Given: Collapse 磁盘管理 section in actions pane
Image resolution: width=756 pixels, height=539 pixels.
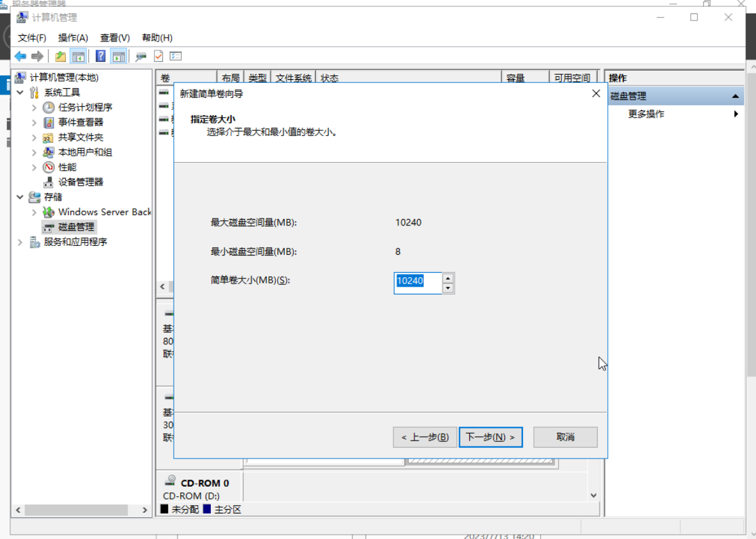Looking at the screenshot, I should (736, 96).
